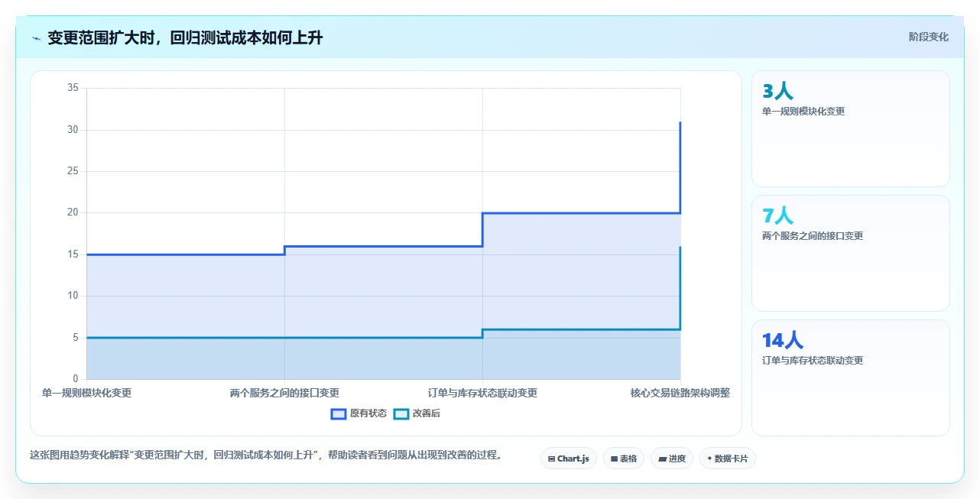Image resolution: width=980 pixels, height=499 pixels.
Task: Click y-axis value 20
Action: [x=73, y=212]
